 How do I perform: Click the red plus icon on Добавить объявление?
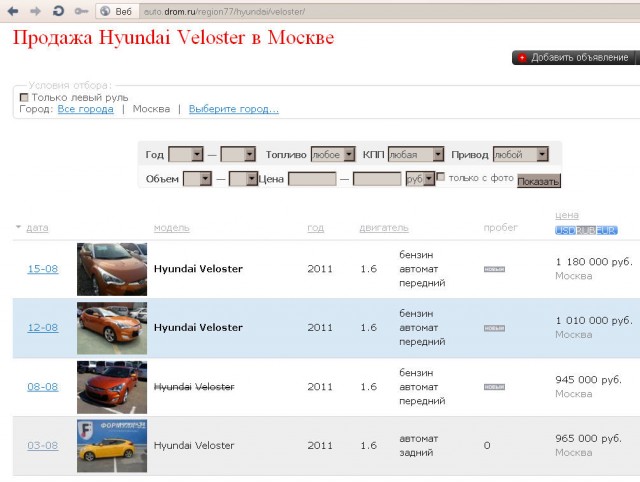coord(522,58)
